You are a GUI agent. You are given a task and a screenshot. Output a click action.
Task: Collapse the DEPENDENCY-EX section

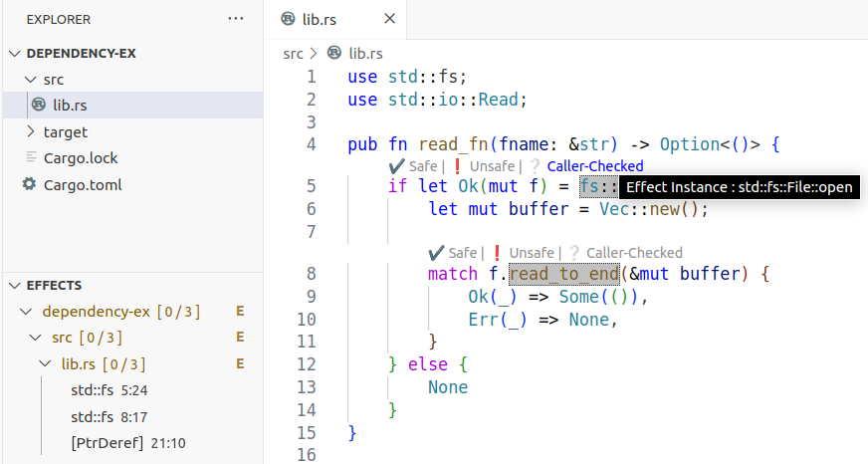click(x=15, y=54)
